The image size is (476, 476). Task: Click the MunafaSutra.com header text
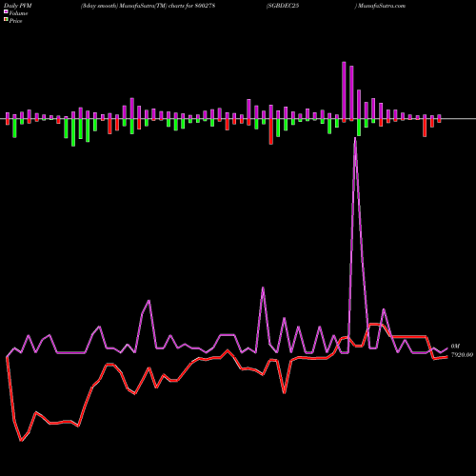[381, 6]
